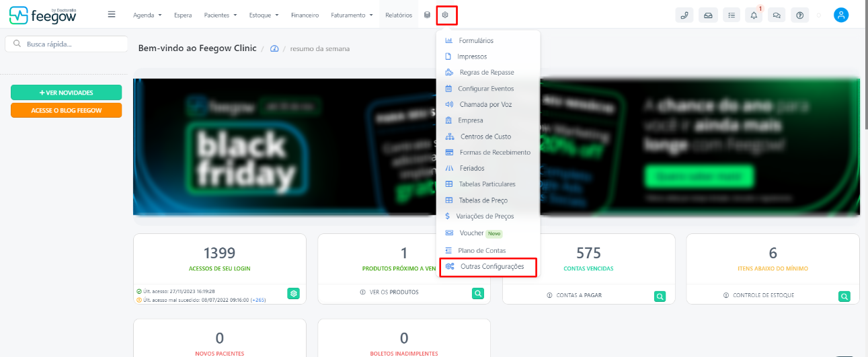
Task: Open the Espera nav item
Action: click(x=182, y=15)
